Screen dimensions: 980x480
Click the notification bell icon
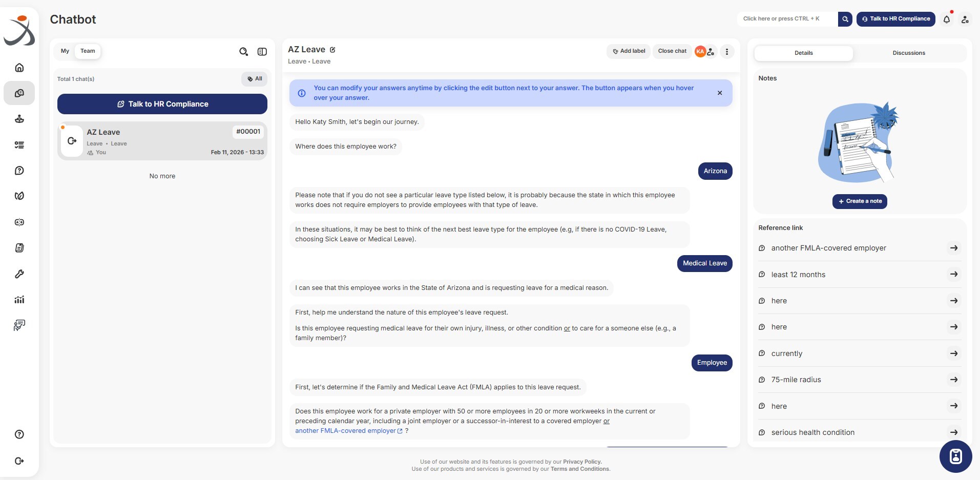947,19
